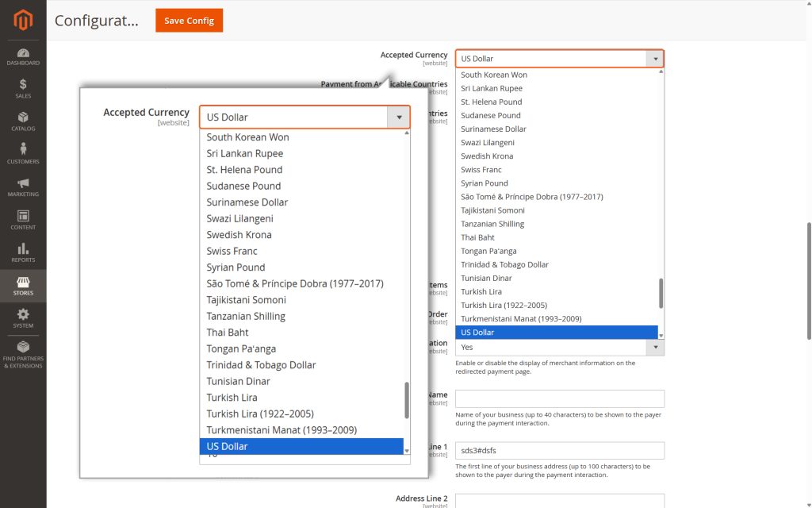The height and width of the screenshot is (508, 812).
Task: Select the Stores menu item
Action: point(23,286)
